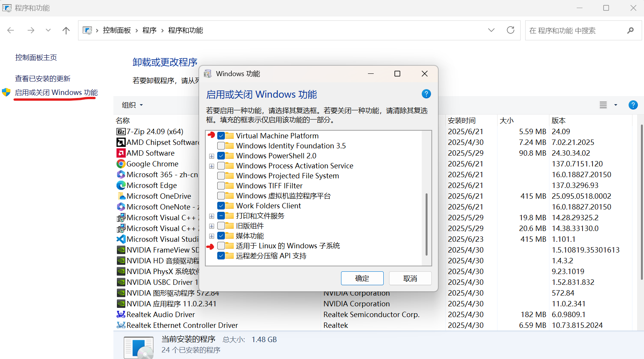
Task: Uncheck the Work Folders Client checkbox
Action: (x=221, y=206)
